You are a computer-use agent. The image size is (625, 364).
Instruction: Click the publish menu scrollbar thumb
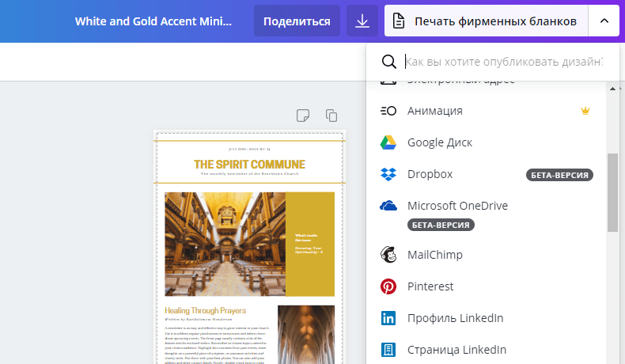click(x=612, y=192)
